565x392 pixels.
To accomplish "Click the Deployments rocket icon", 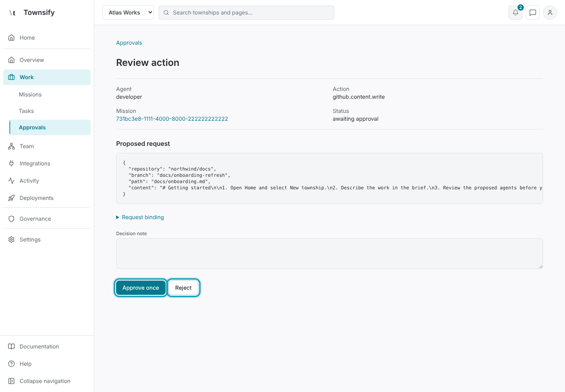I will 11,198.
